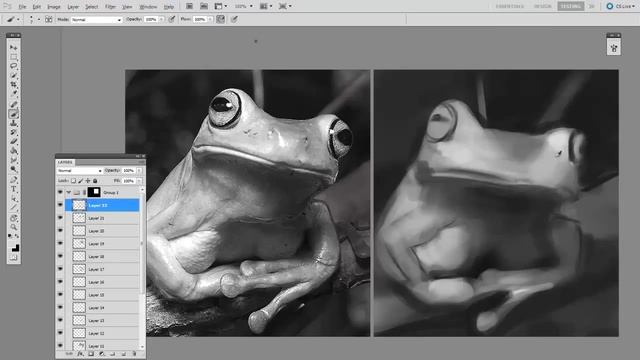Open the Filter menu
Image resolution: width=640 pixels, height=360 pixels.
[x=110, y=7]
